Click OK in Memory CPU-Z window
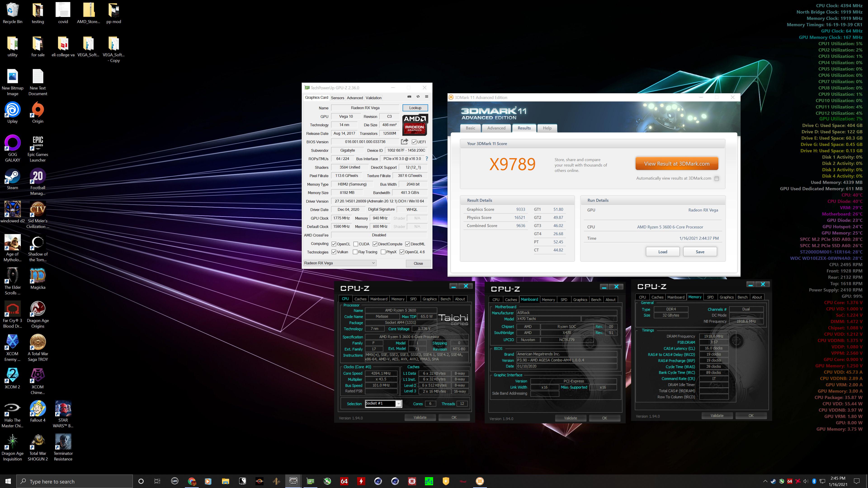Image resolution: width=868 pixels, height=488 pixels. click(x=751, y=416)
